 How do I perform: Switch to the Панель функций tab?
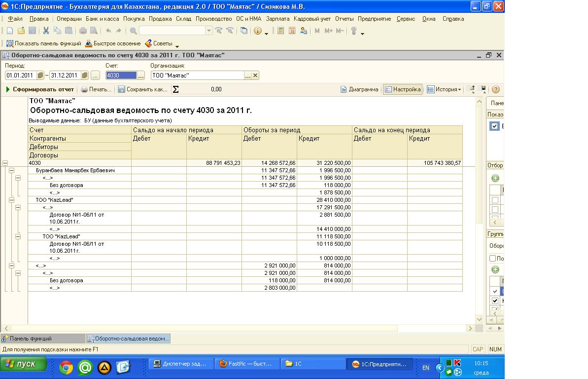pyautogui.click(x=31, y=339)
